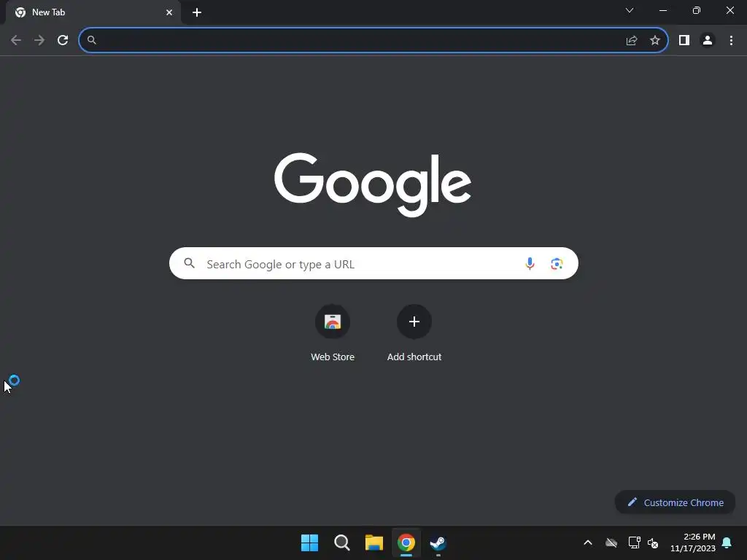Click the share this page icon
This screenshot has height=560, width=747.
pyautogui.click(x=631, y=41)
